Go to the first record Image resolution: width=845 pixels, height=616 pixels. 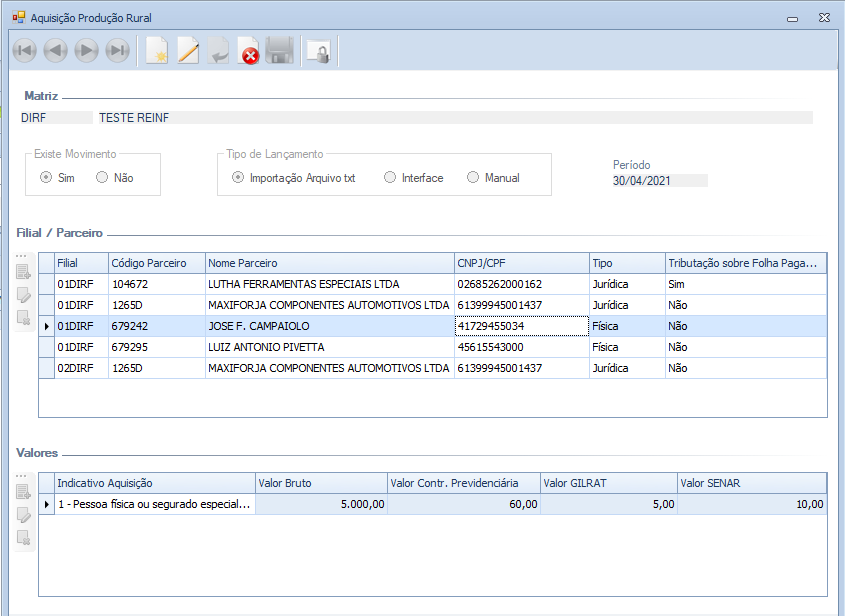click(x=24, y=51)
